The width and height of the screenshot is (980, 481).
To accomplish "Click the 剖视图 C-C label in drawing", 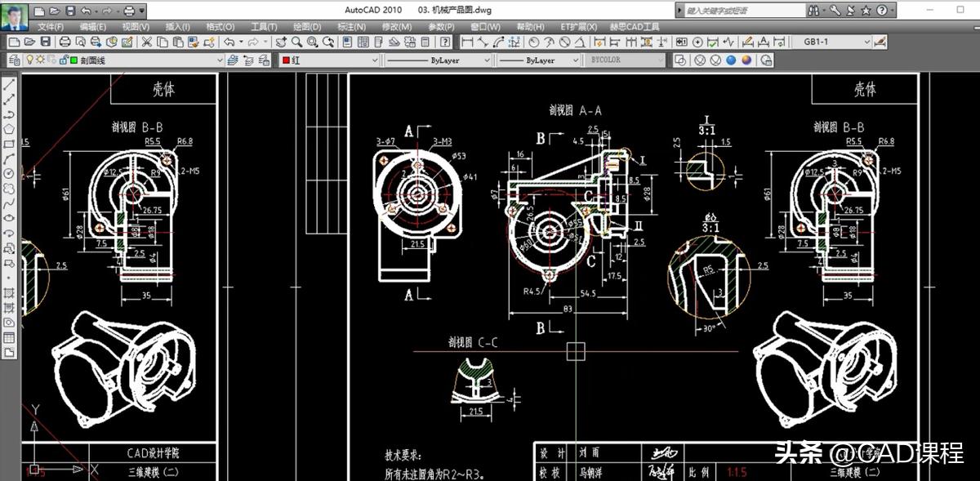I will pos(472,343).
